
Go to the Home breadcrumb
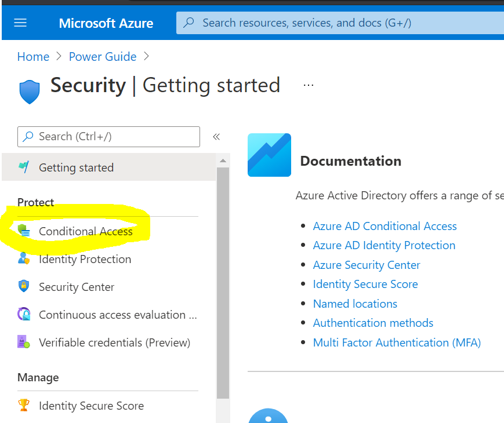tap(33, 57)
